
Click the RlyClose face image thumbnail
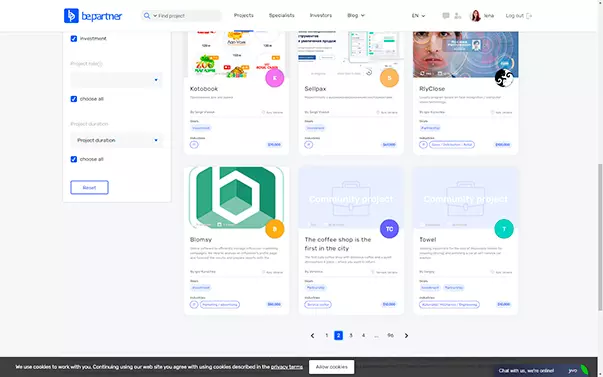click(466, 54)
